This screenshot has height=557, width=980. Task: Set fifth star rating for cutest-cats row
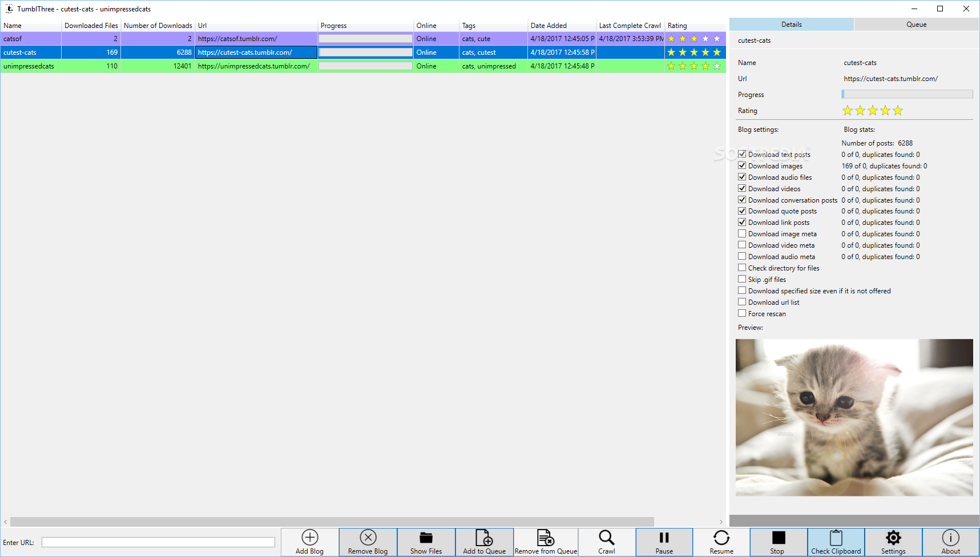717,53
